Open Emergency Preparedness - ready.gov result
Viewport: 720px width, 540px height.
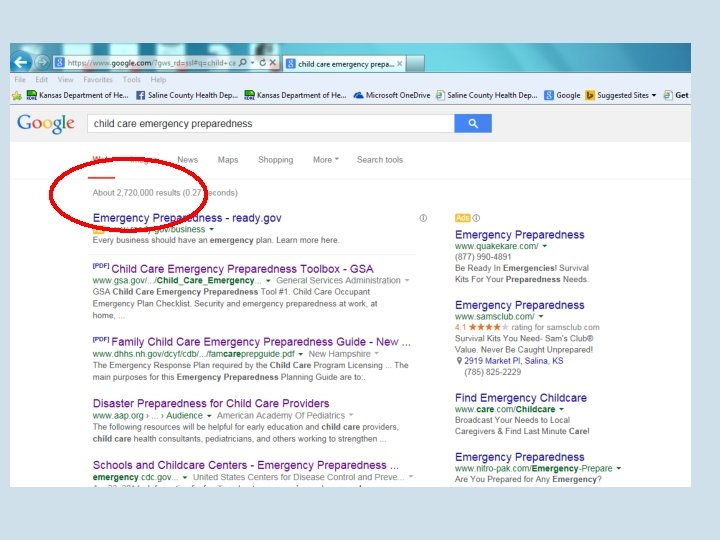[x=187, y=218]
